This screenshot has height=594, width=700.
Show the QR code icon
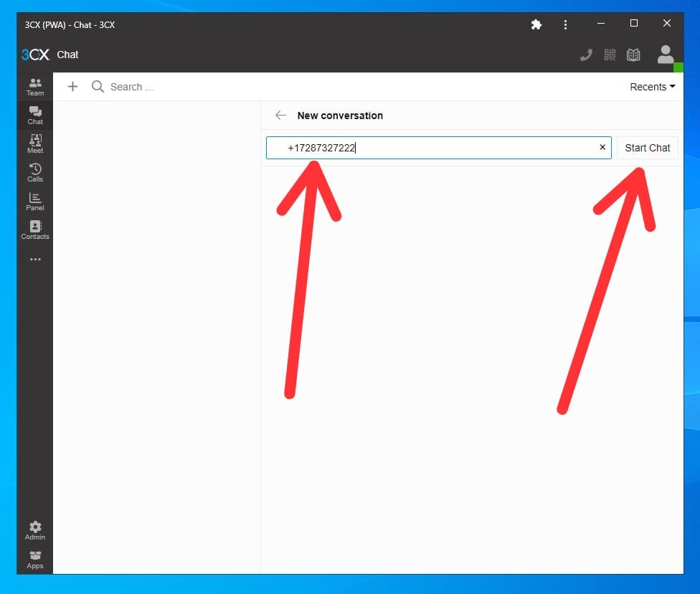pyautogui.click(x=610, y=55)
